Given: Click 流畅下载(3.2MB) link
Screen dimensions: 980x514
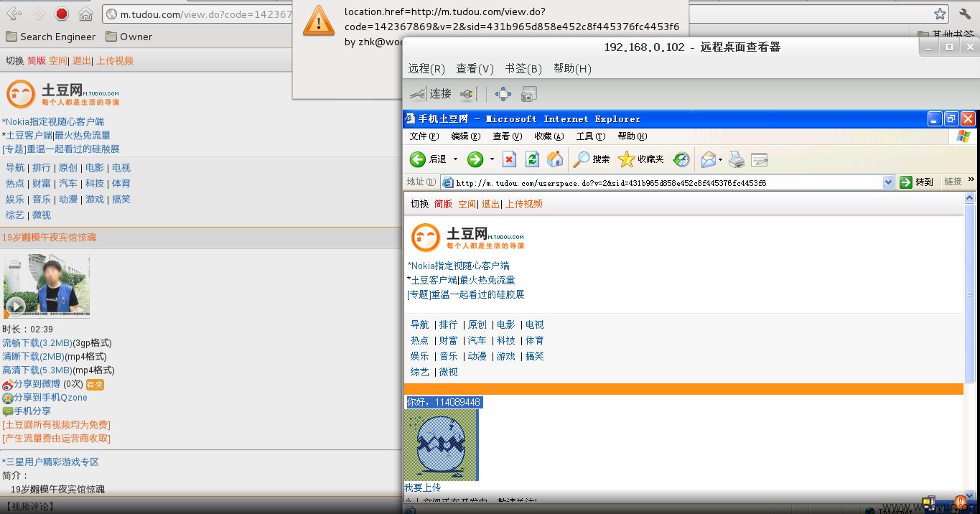Looking at the screenshot, I should 37,343.
